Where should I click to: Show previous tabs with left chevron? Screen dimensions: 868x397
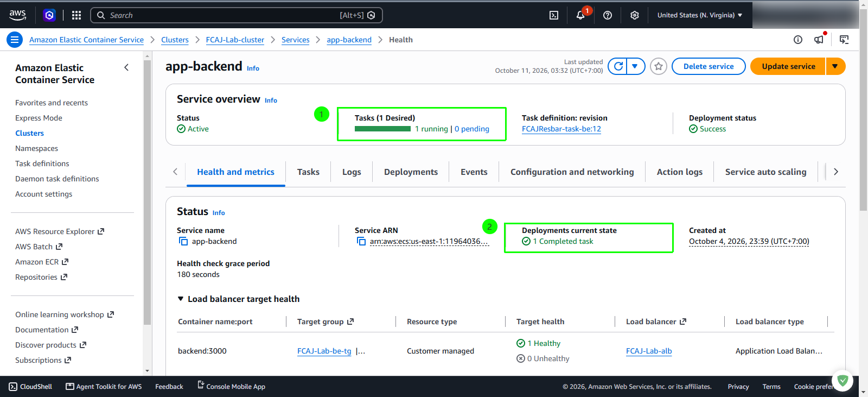[175, 172]
